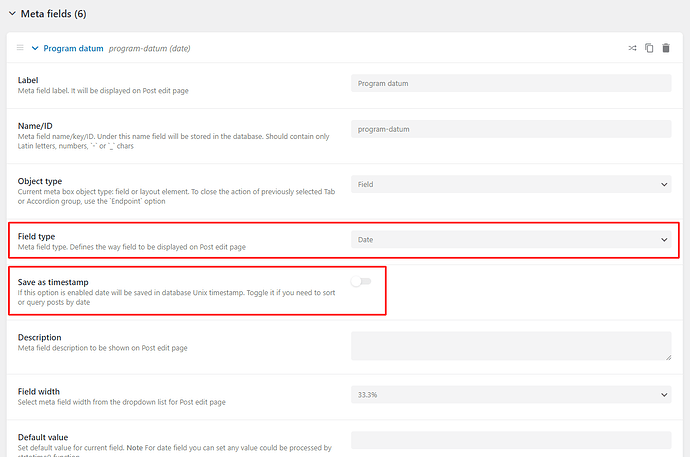Viewport: 690px width, 457px height.
Task: Click the program-datum (date) slug text
Action: [150, 48]
